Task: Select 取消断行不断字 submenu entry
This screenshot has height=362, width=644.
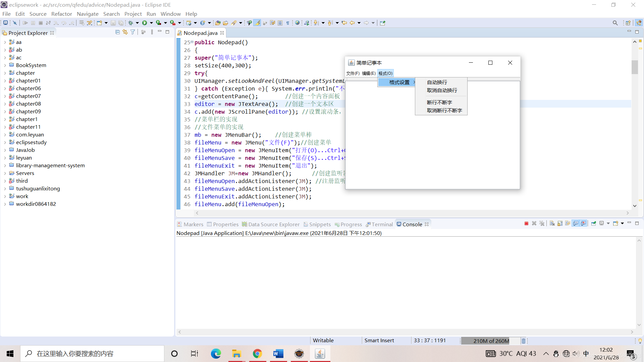Action: tap(441, 111)
